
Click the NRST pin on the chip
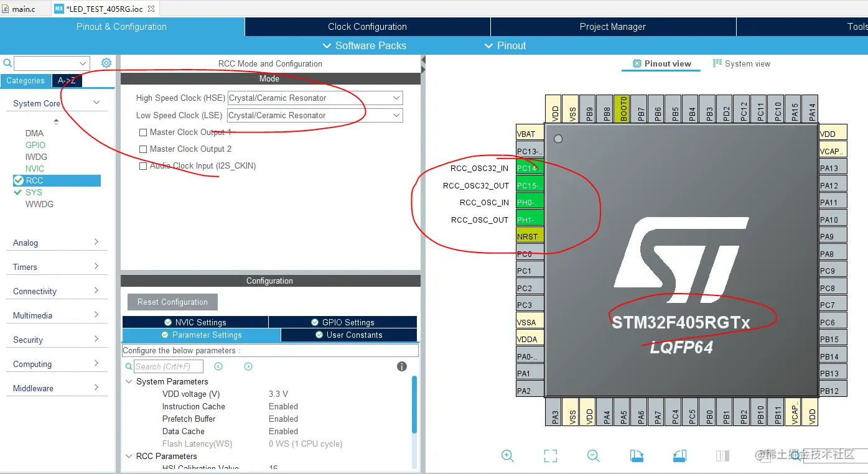click(530, 236)
